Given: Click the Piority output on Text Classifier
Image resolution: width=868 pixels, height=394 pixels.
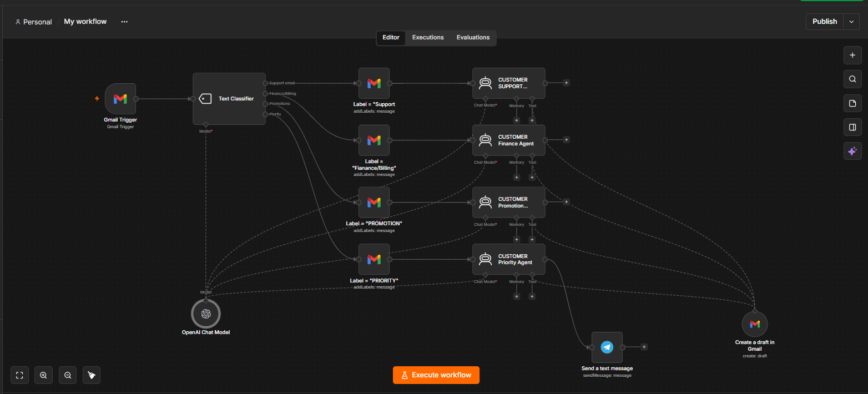Looking at the screenshot, I should tap(265, 114).
